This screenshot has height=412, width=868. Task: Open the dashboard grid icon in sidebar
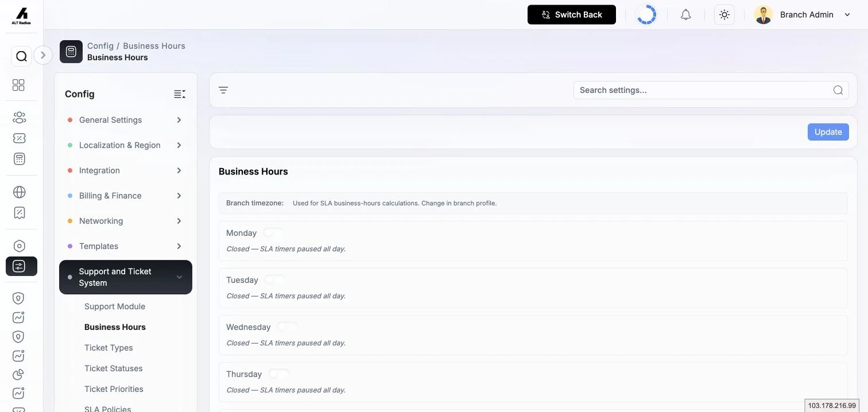click(x=19, y=85)
